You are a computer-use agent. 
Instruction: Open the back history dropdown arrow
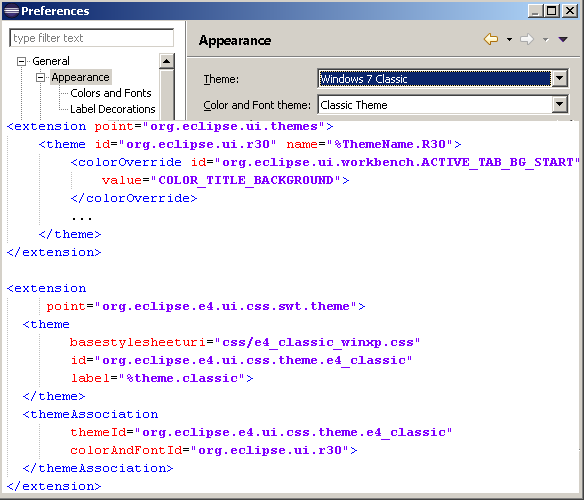509,39
